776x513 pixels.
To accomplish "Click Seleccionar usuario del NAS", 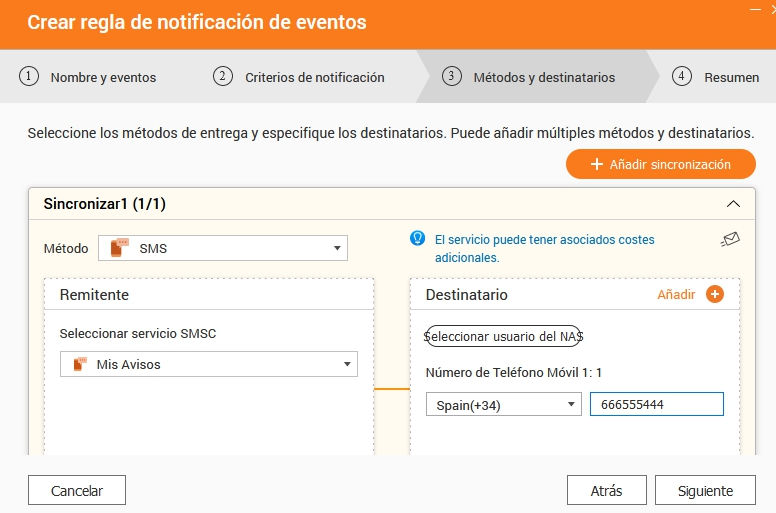I will [x=505, y=336].
